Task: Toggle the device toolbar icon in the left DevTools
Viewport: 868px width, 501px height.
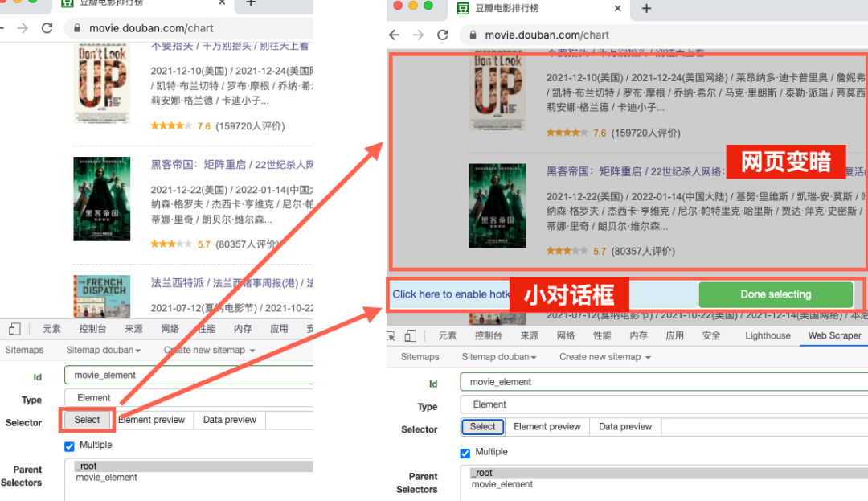Action: (15, 329)
